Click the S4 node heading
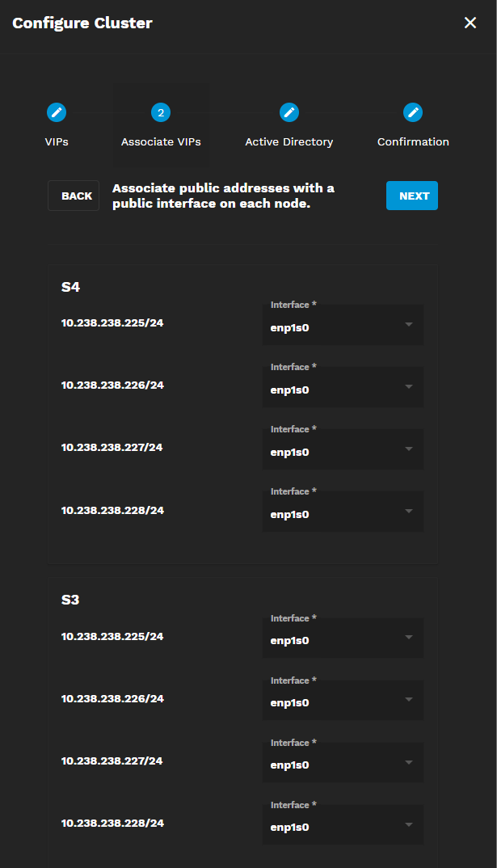497x868 pixels. [71, 287]
